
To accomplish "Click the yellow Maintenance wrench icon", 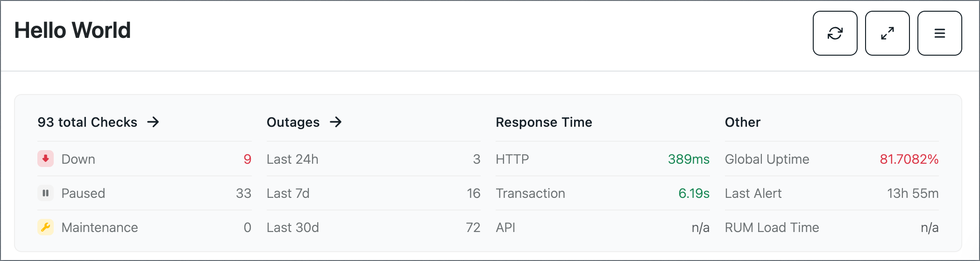I will tap(45, 227).
